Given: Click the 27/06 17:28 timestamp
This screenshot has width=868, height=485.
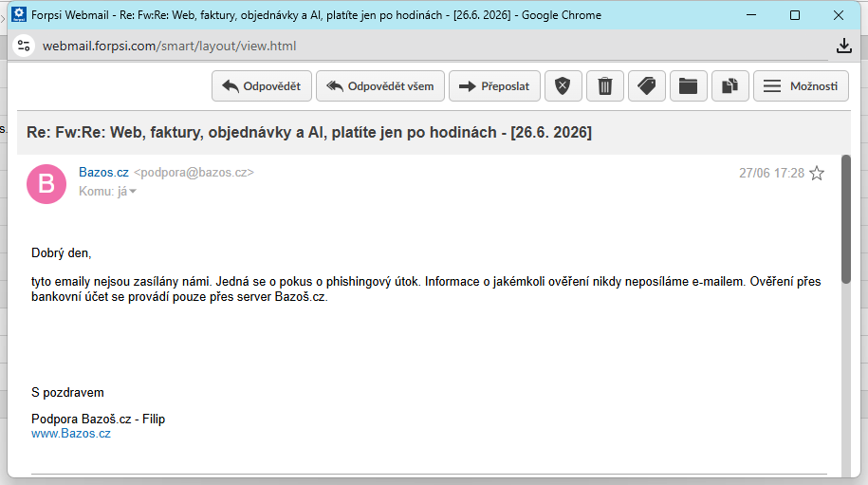Looking at the screenshot, I should (x=771, y=174).
